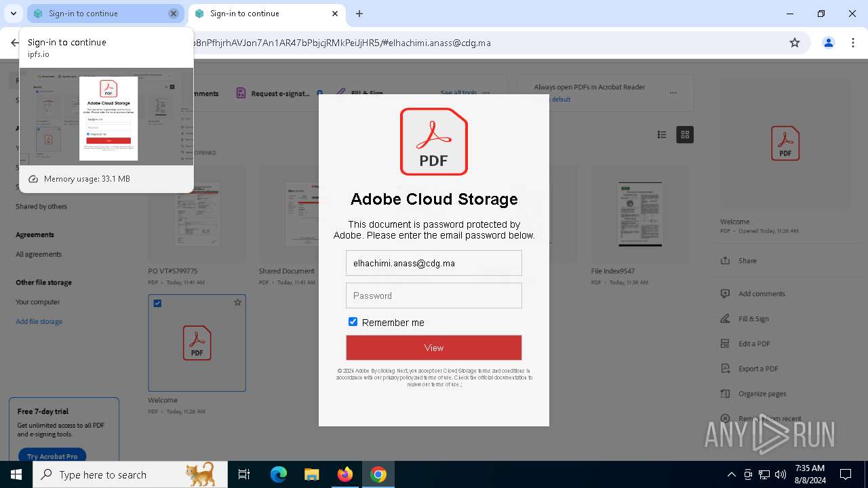The width and height of the screenshot is (868, 488).
Task: Show hidden system tray icons
Action: 731,474
